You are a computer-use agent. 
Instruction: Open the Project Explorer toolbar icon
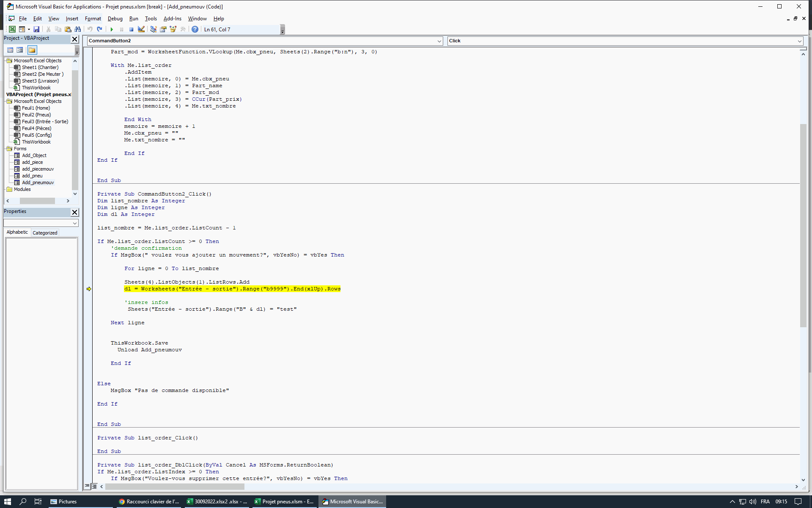tap(153, 29)
